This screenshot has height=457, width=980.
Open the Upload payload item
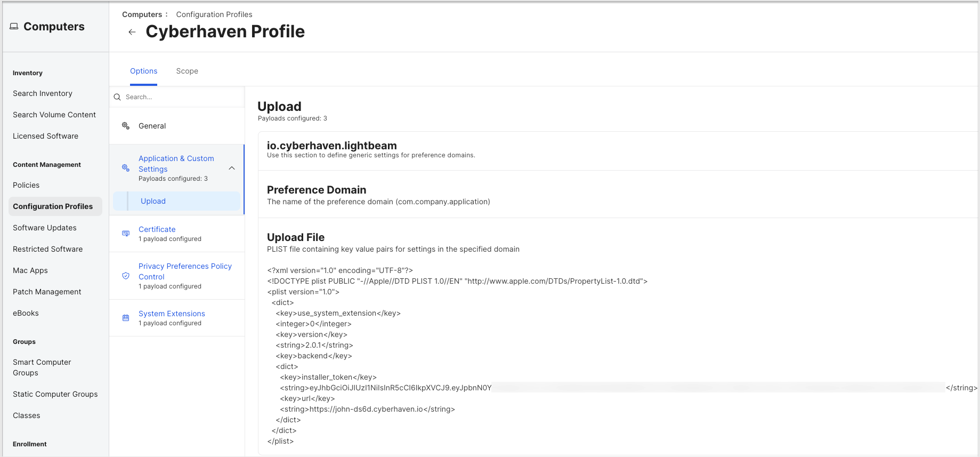coord(153,201)
